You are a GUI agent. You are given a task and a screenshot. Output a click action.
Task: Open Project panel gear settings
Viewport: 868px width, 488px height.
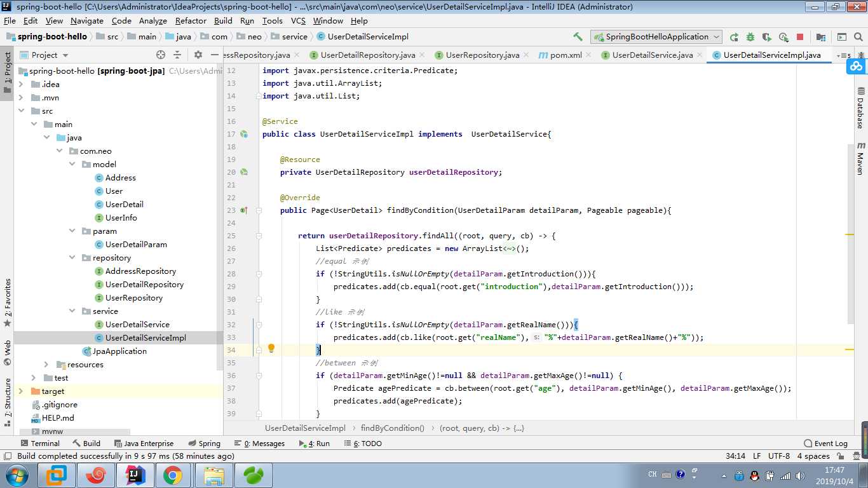(198, 55)
